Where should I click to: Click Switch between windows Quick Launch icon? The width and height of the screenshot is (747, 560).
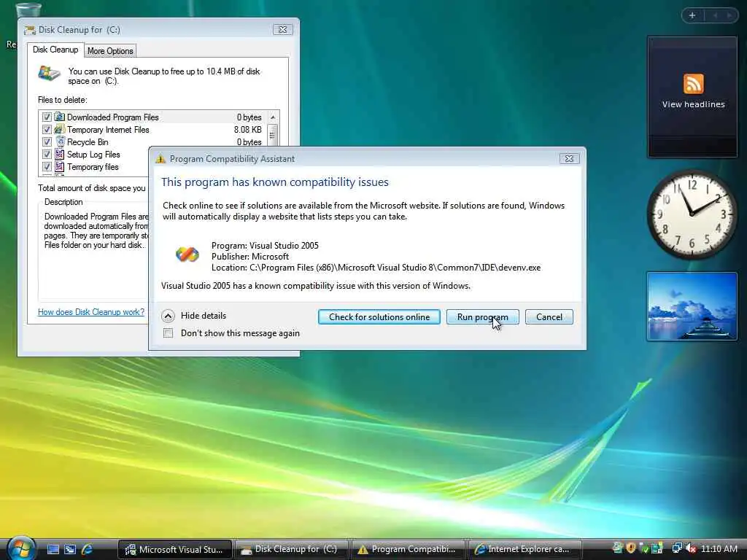70,549
